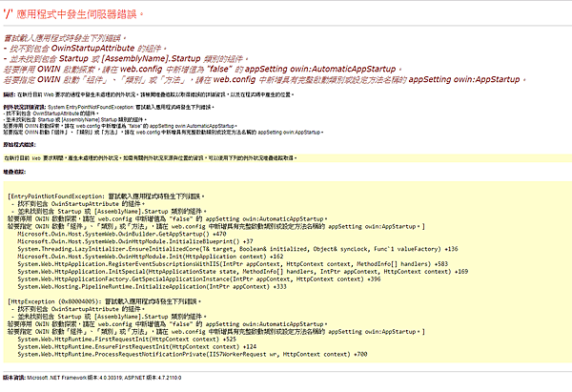572x392 pixels.
Task: Click the 'PipelineRuntime.InitializeApplication' +333 line
Action: [x=153, y=286]
